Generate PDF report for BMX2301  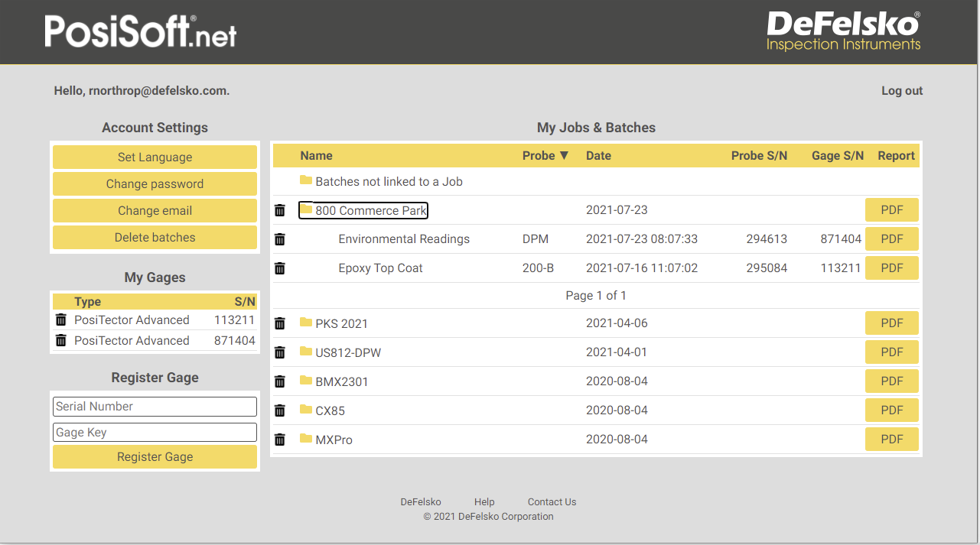click(x=892, y=381)
